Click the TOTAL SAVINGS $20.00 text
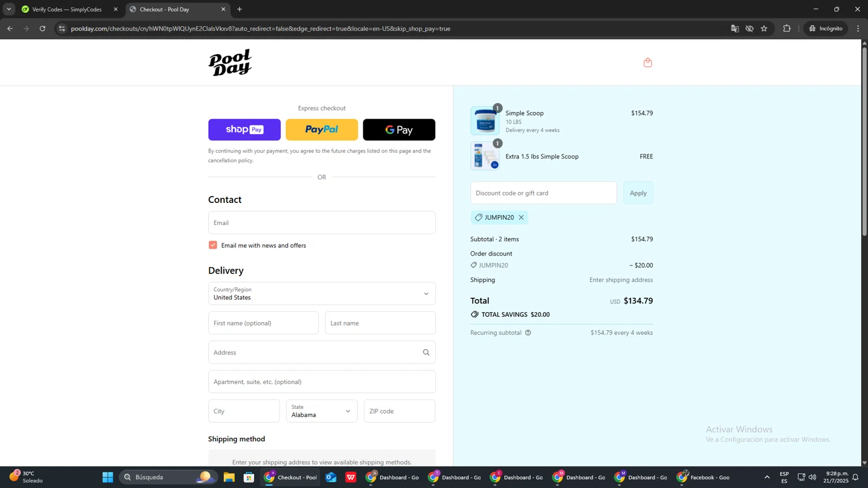This screenshot has height=488, width=868. point(516,315)
